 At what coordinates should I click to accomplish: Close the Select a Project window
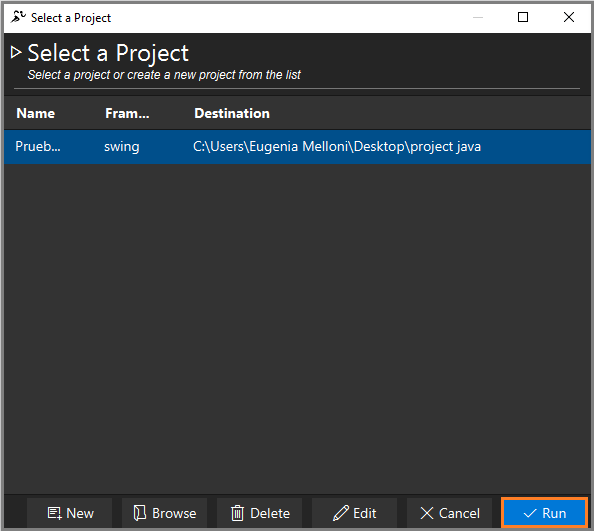pos(569,17)
